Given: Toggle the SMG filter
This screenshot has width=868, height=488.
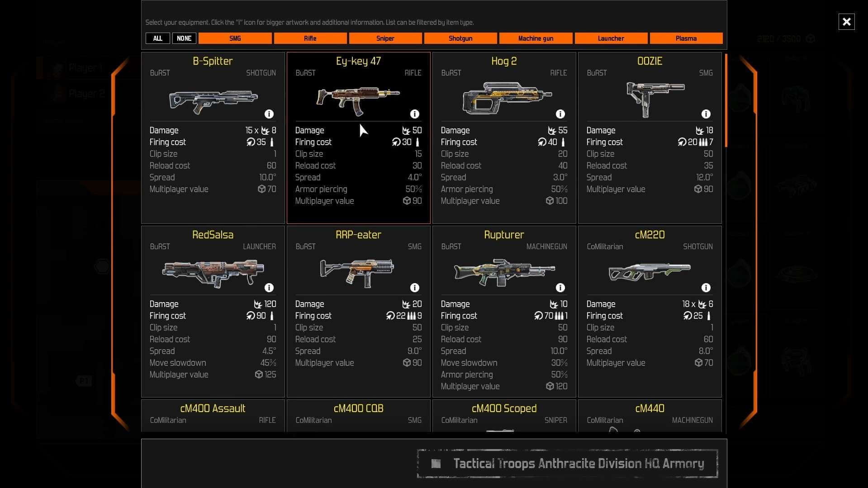Looking at the screenshot, I should click(235, 38).
